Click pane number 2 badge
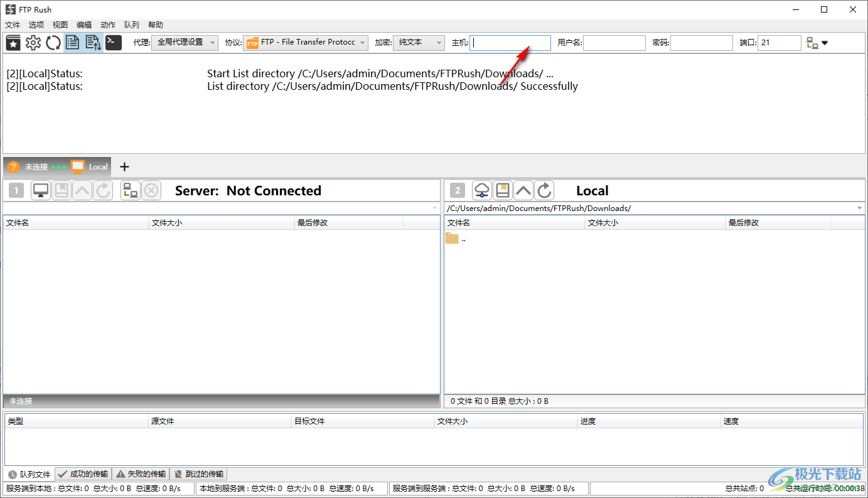This screenshot has width=868, height=498. click(458, 190)
